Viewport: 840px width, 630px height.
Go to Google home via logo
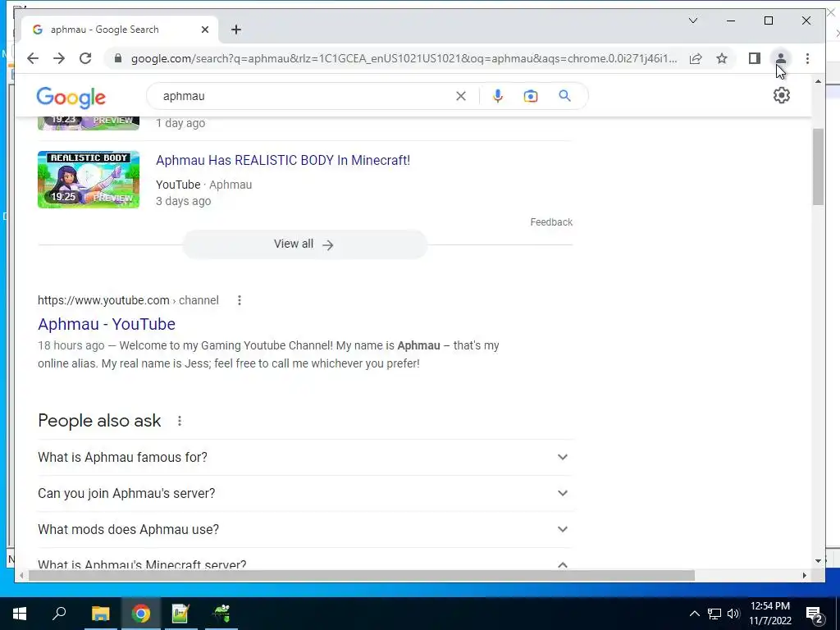click(x=71, y=98)
